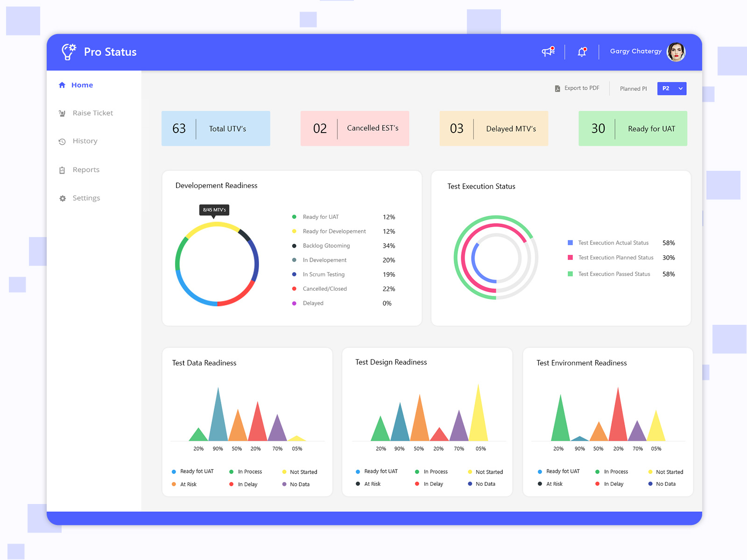Click the Raise Ticket headset icon
747x560 pixels.
(62, 113)
